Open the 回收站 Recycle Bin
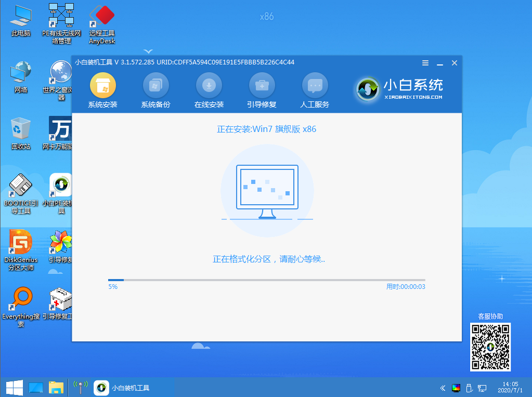Viewport: 532px width, 397px height. 20,133
